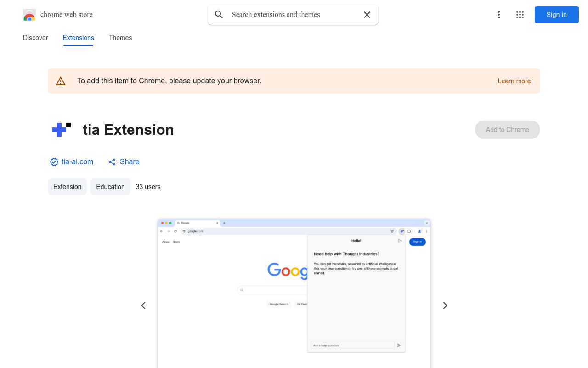Visit the tia-ai.com publisher link
The width and height of the screenshot is (588, 368).
coord(78,162)
